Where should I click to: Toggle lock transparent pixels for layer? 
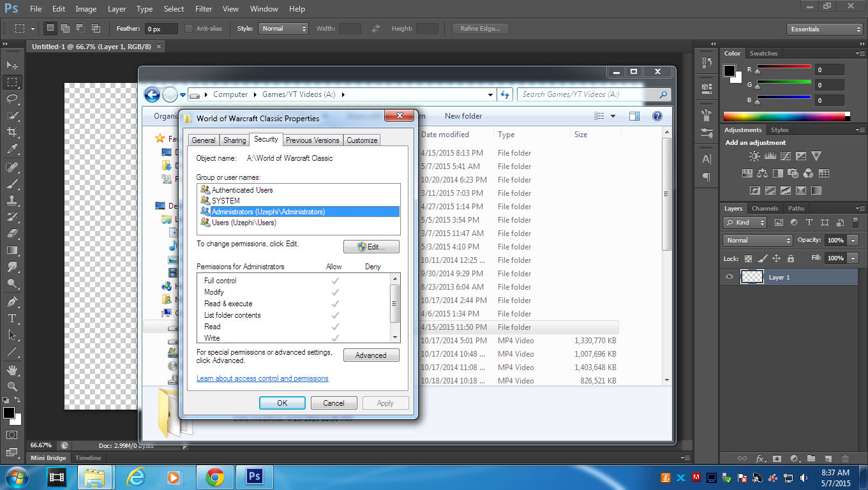[x=748, y=258]
